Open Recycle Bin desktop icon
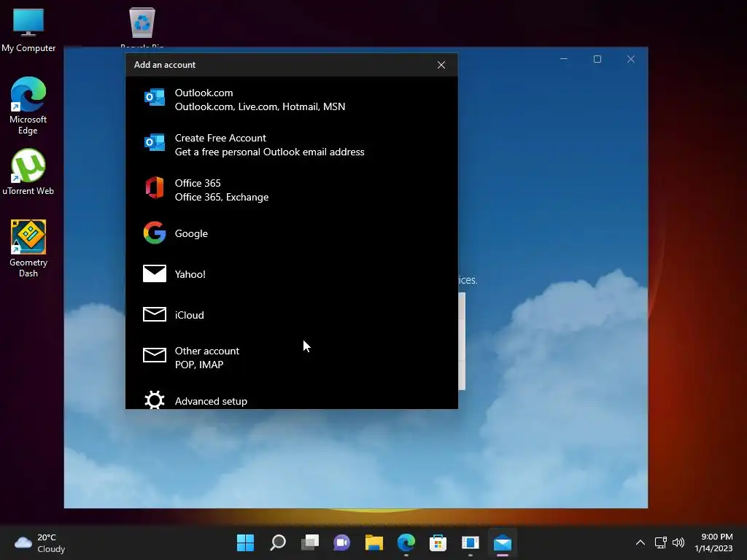The image size is (747, 560). pyautogui.click(x=142, y=28)
